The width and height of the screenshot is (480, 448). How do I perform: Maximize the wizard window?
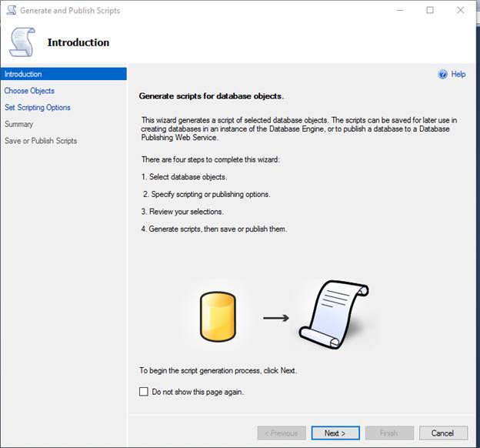[430, 10]
